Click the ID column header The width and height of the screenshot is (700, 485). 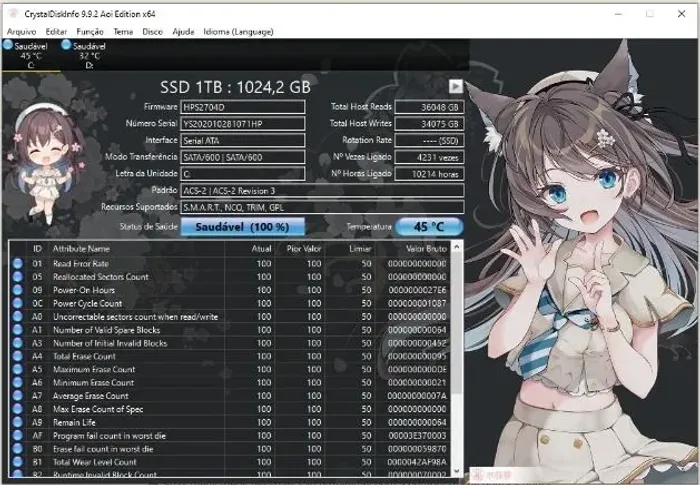(37, 249)
